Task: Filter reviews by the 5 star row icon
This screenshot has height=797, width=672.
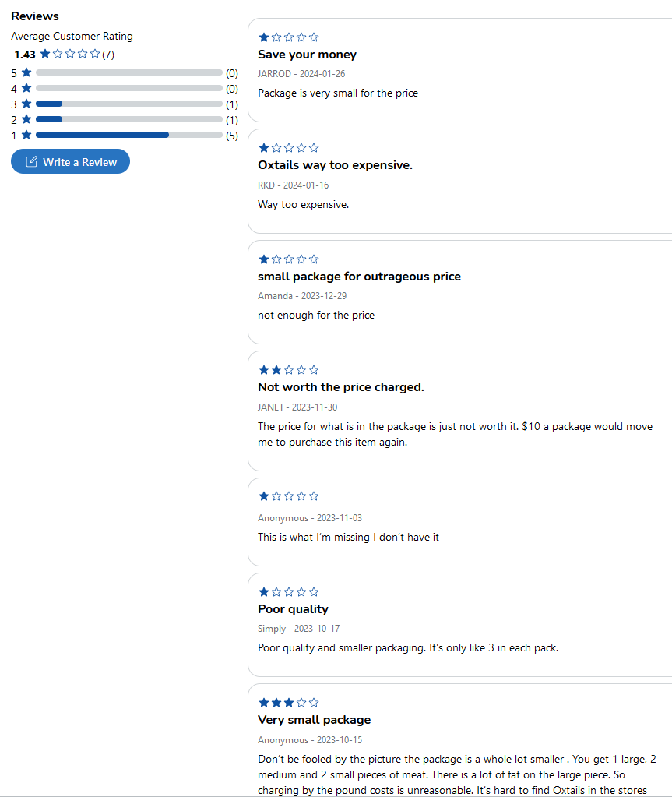Action: (x=27, y=72)
